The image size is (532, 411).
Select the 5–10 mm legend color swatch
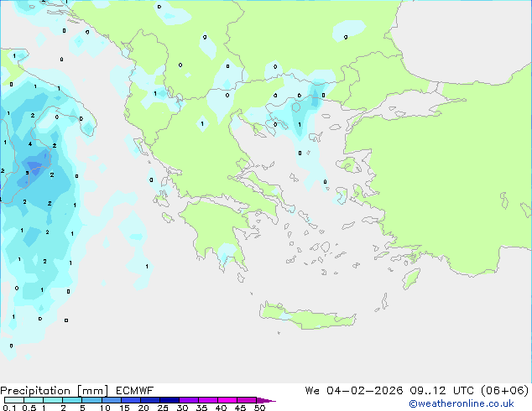(x=91, y=400)
